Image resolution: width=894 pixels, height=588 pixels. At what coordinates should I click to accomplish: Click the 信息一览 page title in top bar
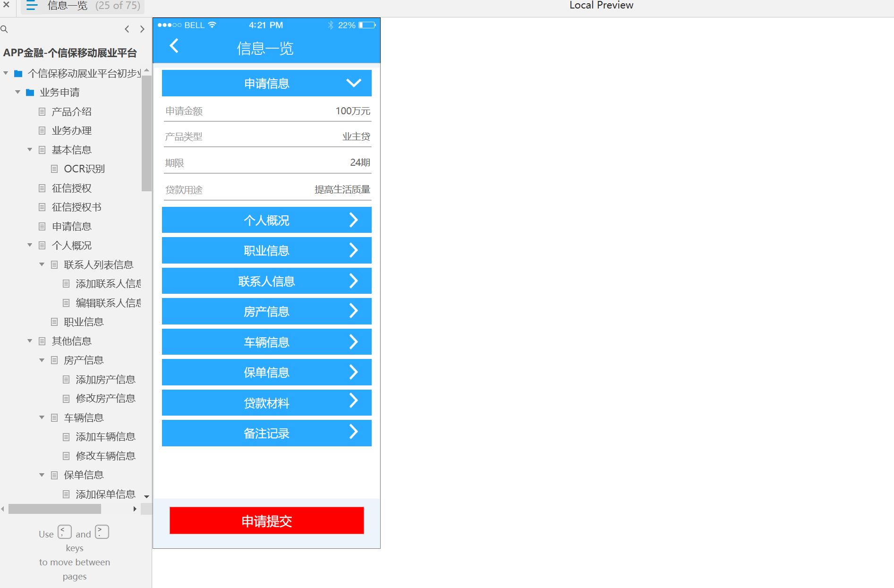coord(68,6)
